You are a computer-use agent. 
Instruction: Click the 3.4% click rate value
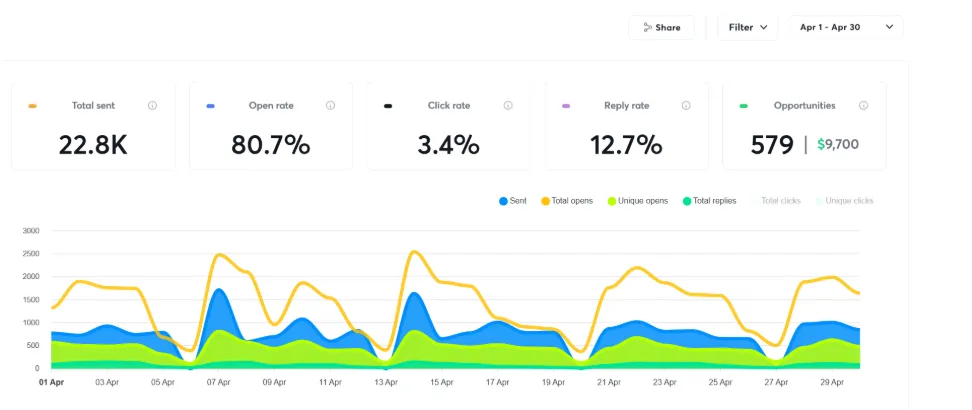pos(448,145)
